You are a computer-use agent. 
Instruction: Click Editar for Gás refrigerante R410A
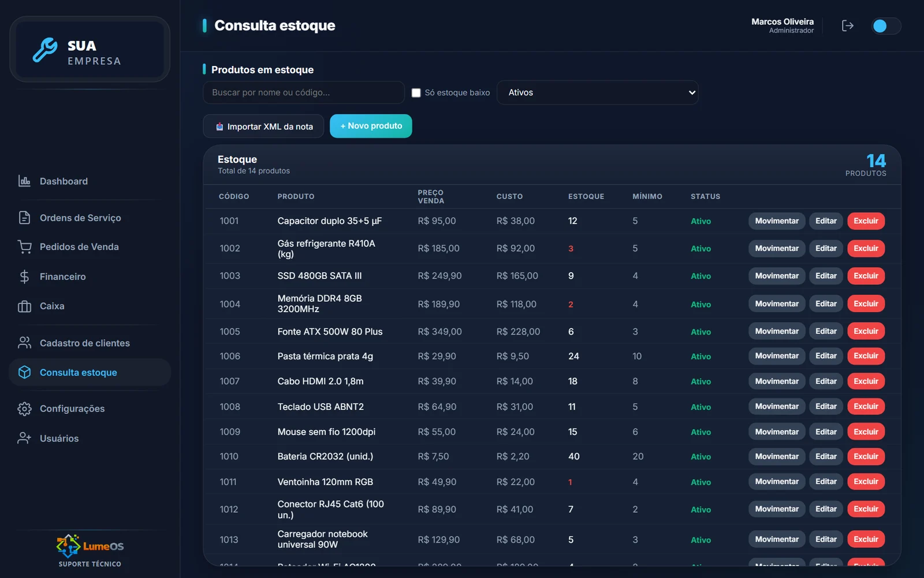pyautogui.click(x=826, y=249)
